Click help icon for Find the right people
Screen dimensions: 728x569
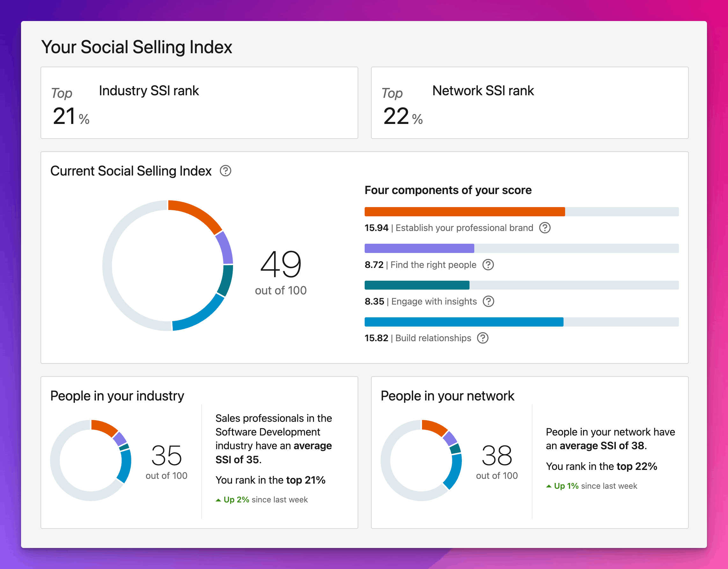coord(488,265)
